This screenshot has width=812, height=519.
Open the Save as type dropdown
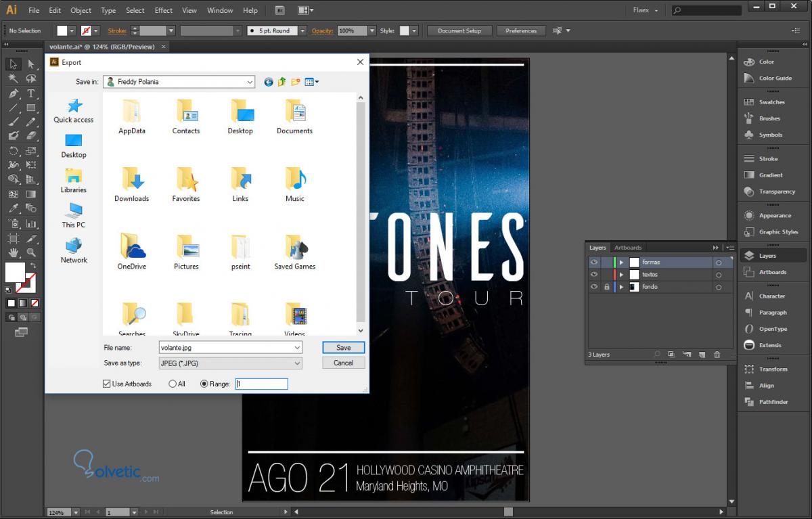(230, 363)
